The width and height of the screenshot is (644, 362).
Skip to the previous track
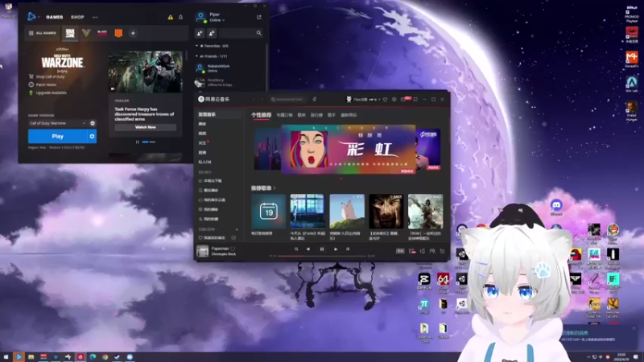pos(308,249)
